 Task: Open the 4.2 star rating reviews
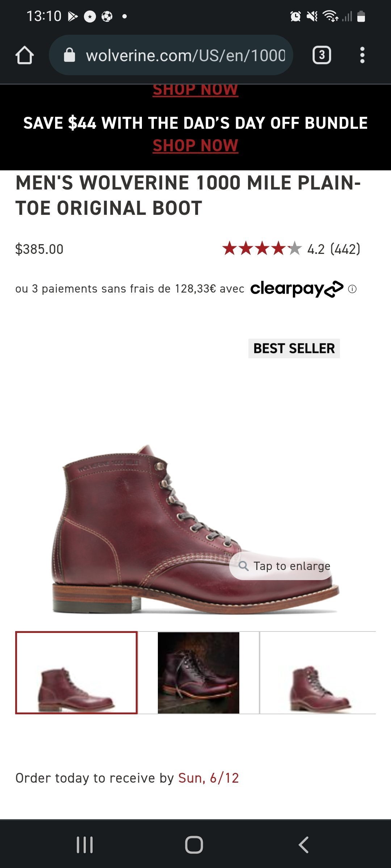click(x=262, y=249)
